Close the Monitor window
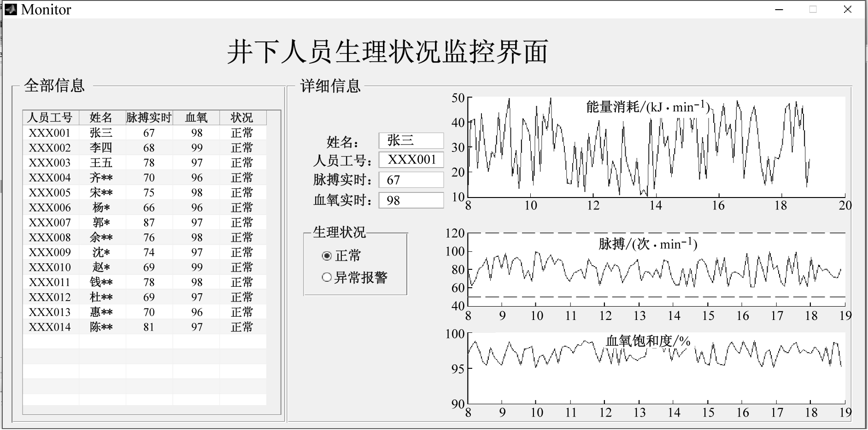The height and width of the screenshot is (430, 868). [847, 10]
